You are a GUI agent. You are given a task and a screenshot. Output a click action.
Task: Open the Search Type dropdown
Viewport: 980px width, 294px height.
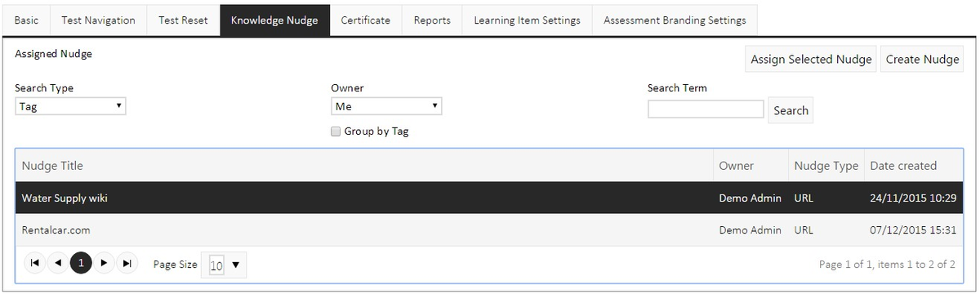click(x=70, y=106)
